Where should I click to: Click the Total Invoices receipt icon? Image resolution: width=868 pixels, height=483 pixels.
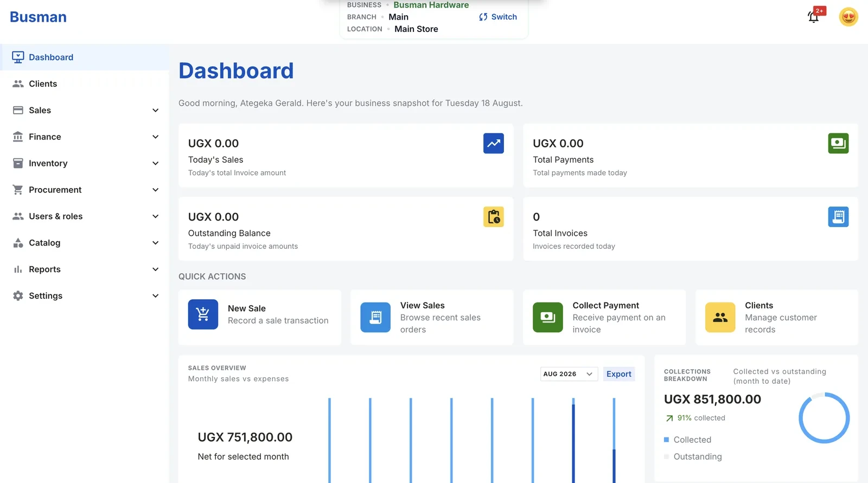pyautogui.click(x=838, y=217)
